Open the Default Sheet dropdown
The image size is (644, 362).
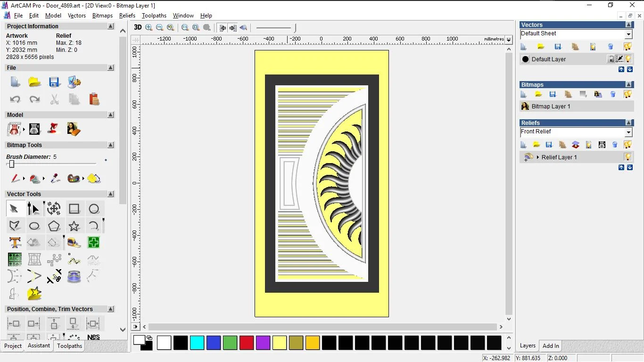628,34
